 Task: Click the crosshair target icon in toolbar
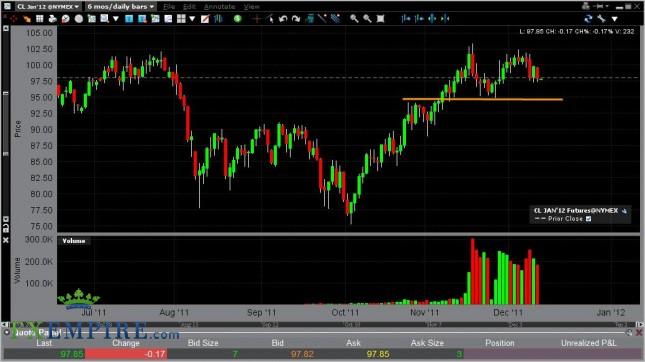coord(14,19)
